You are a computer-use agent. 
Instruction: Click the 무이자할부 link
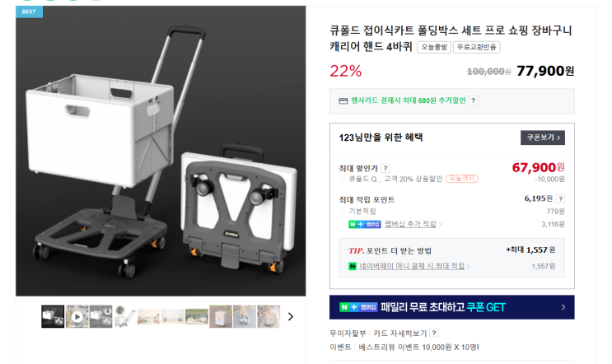click(x=348, y=334)
